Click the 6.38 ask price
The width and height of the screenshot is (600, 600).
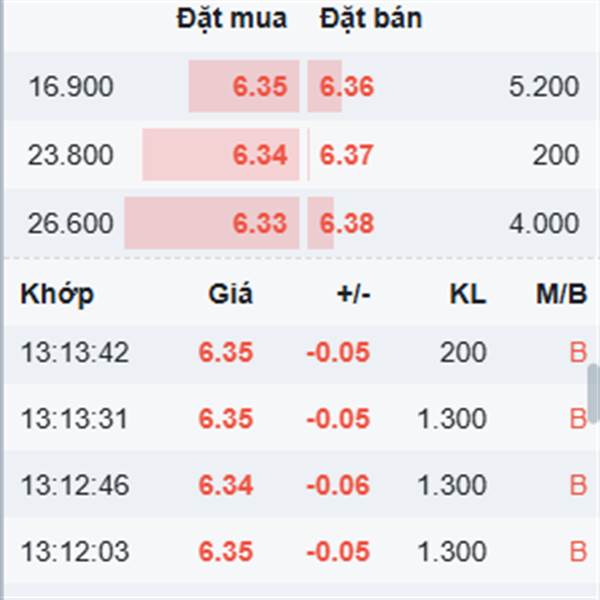pyautogui.click(x=346, y=223)
